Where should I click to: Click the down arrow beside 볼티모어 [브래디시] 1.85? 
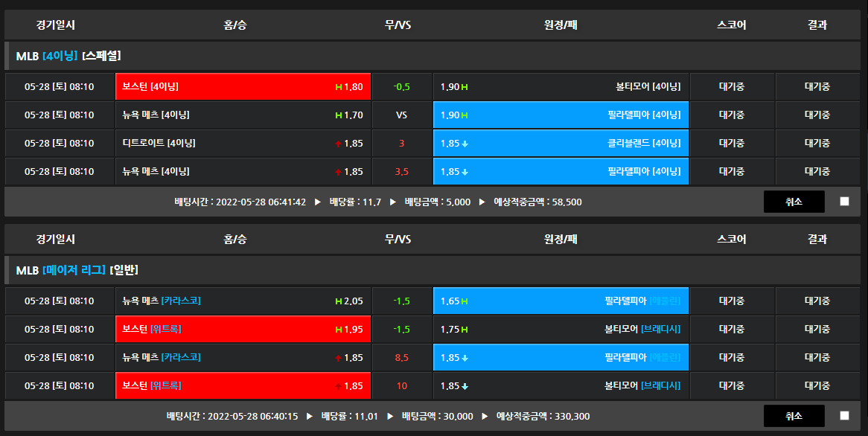pos(465,386)
